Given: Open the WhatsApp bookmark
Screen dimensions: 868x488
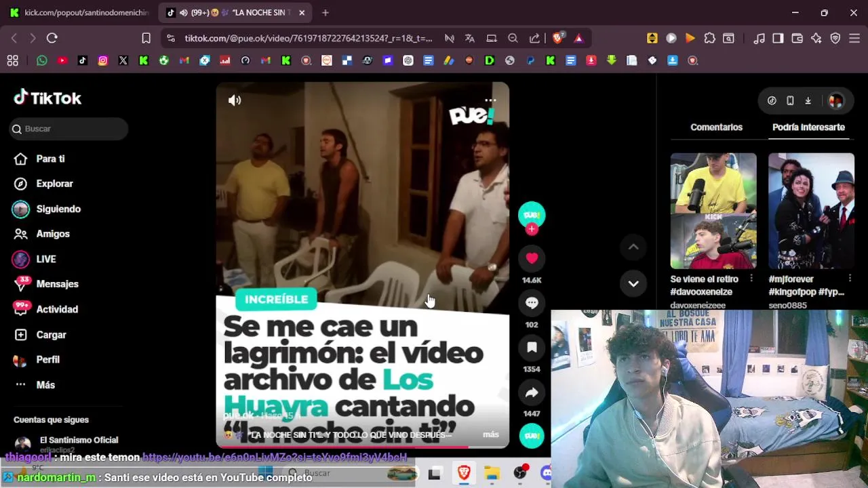Looking at the screenshot, I should [42, 60].
